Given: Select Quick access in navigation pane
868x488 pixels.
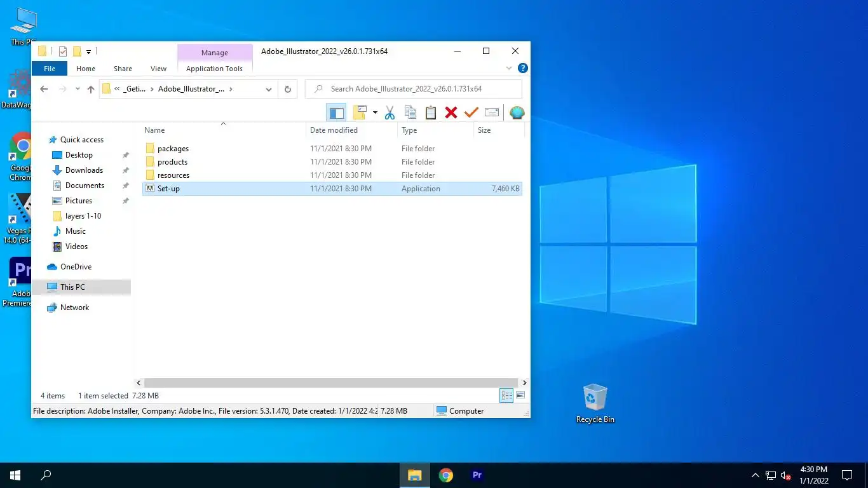Looking at the screenshot, I should 81,140.
